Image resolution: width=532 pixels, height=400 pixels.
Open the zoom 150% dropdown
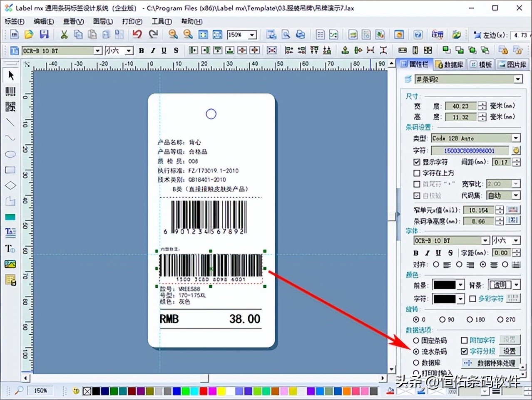click(252, 35)
